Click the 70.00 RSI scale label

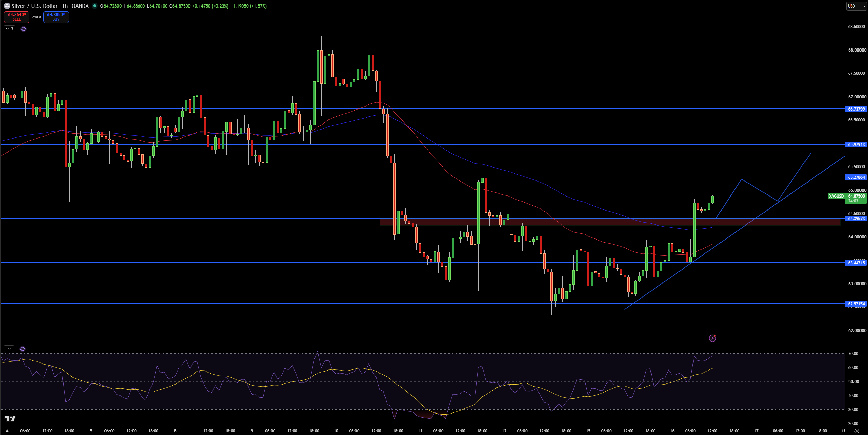853,354
